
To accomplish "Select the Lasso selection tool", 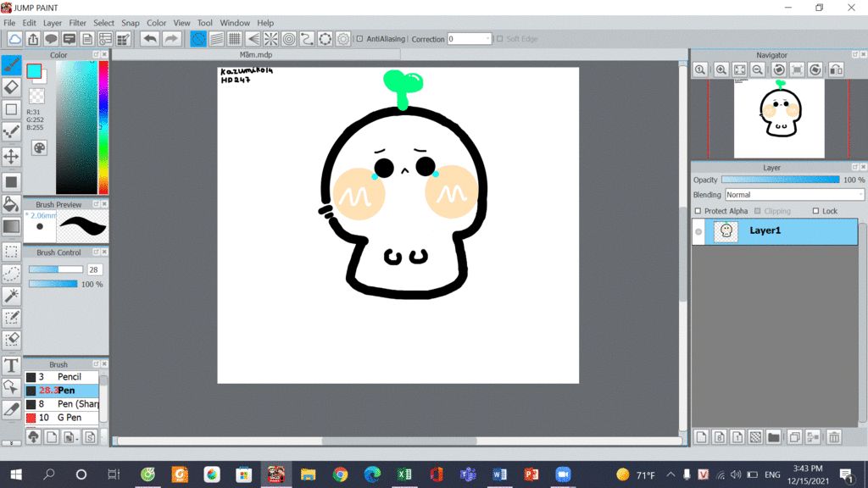I will (11, 274).
